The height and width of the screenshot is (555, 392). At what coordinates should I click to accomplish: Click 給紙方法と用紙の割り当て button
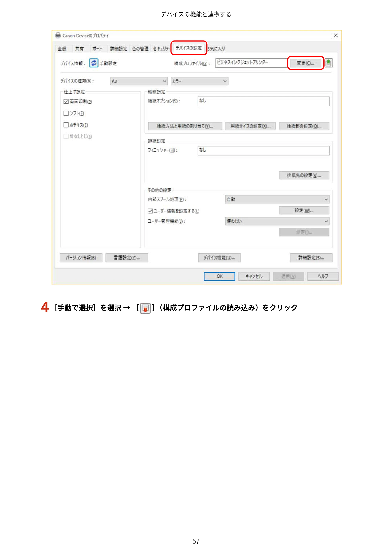tap(185, 126)
